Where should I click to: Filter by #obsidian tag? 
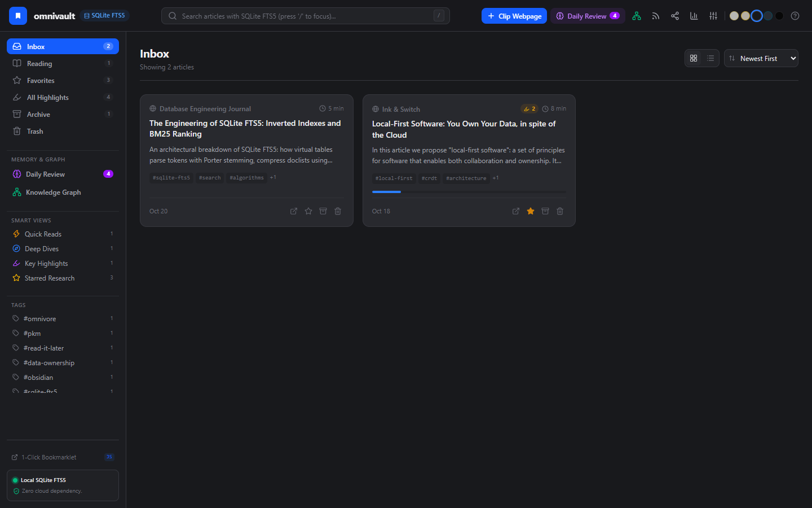pyautogui.click(x=63, y=377)
